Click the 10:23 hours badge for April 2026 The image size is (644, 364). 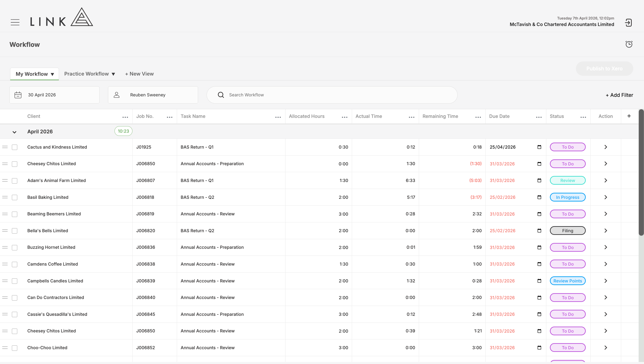123,131
